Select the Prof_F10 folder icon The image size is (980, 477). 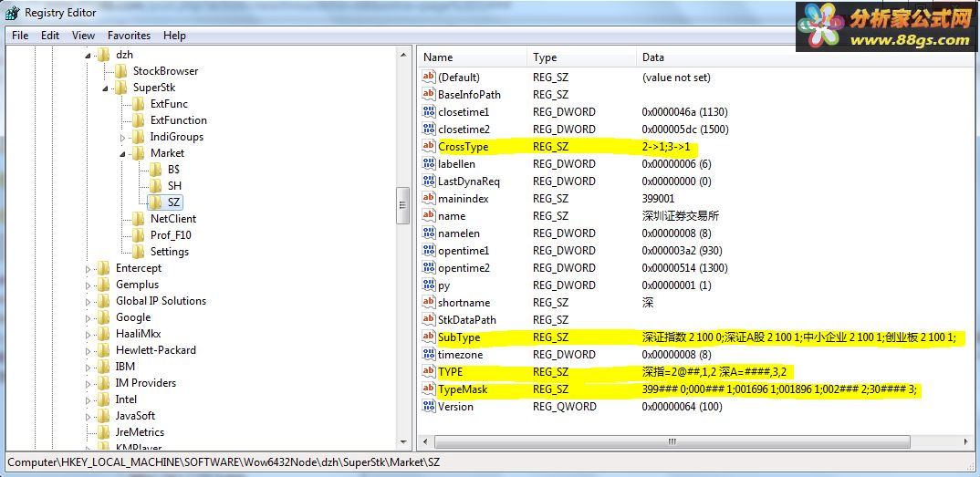point(138,235)
